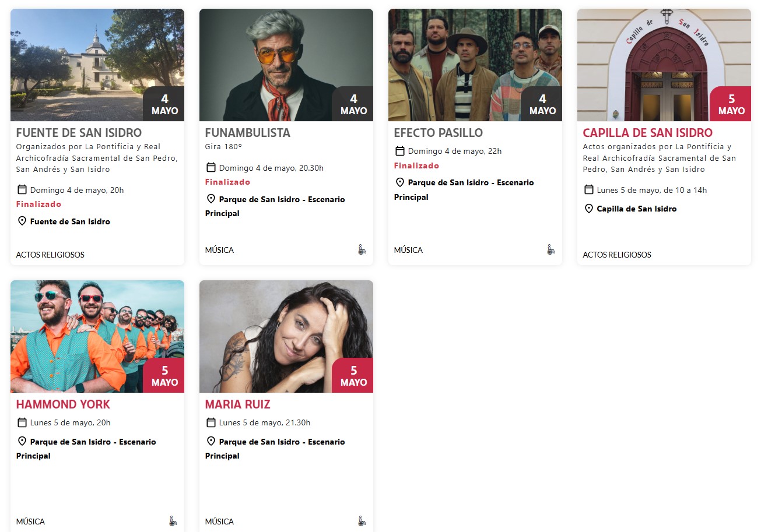Click calendar icon on Capilla de San Isidro card
This screenshot has width=761, height=532.
tap(589, 189)
